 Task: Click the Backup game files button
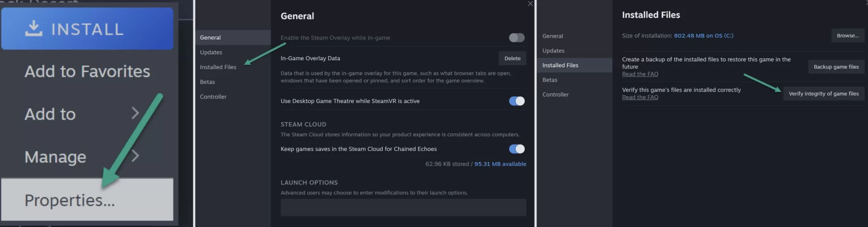pyautogui.click(x=836, y=66)
